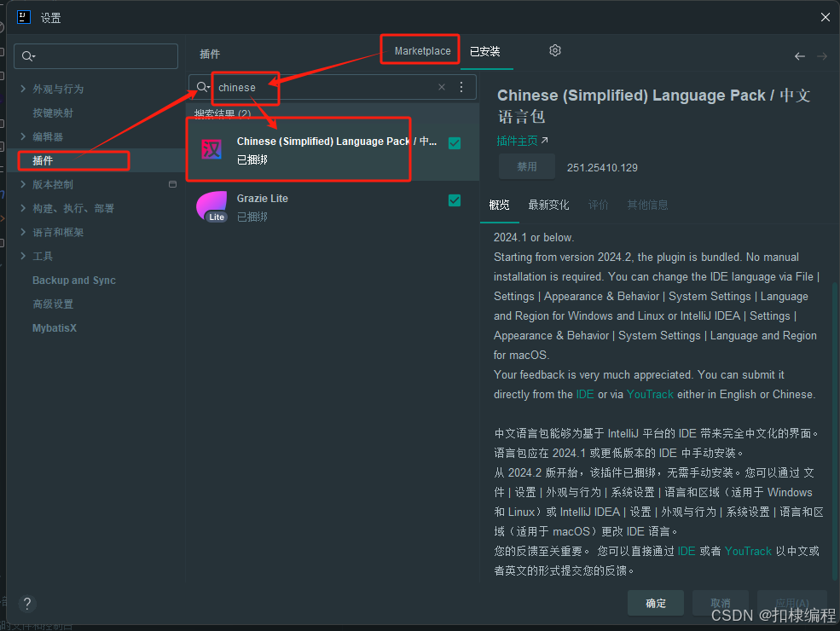Open the help question mark button
The image size is (840, 631).
click(27, 604)
